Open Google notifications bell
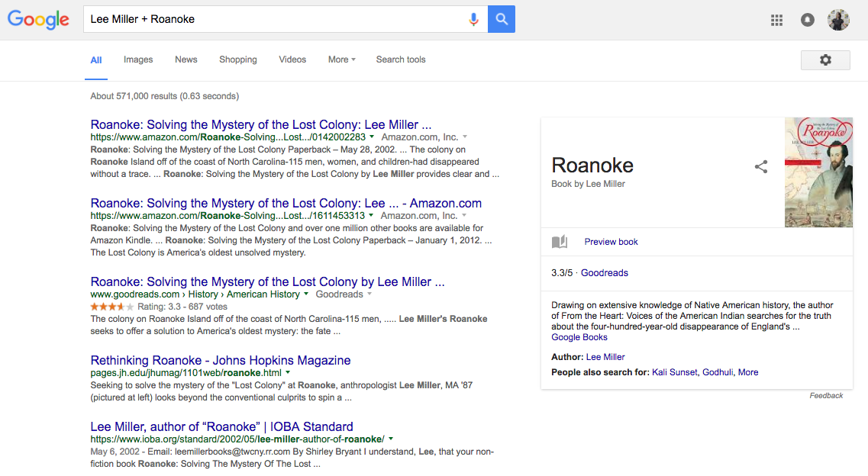This screenshot has height=476, width=868. [808, 21]
